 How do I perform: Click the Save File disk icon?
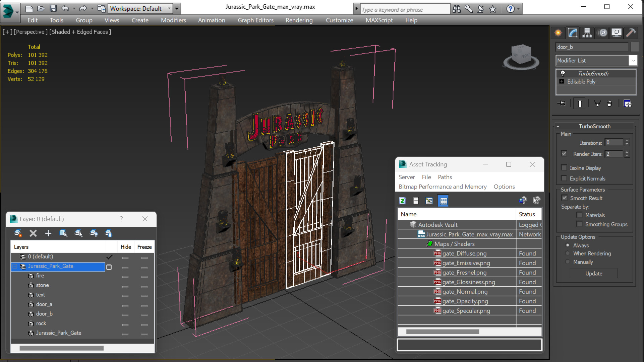[x=53, y=8]
